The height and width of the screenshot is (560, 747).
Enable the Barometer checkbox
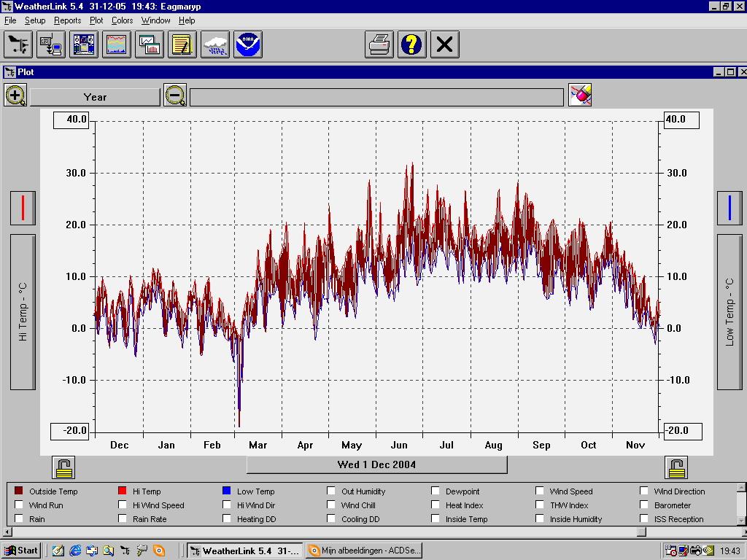644,505
